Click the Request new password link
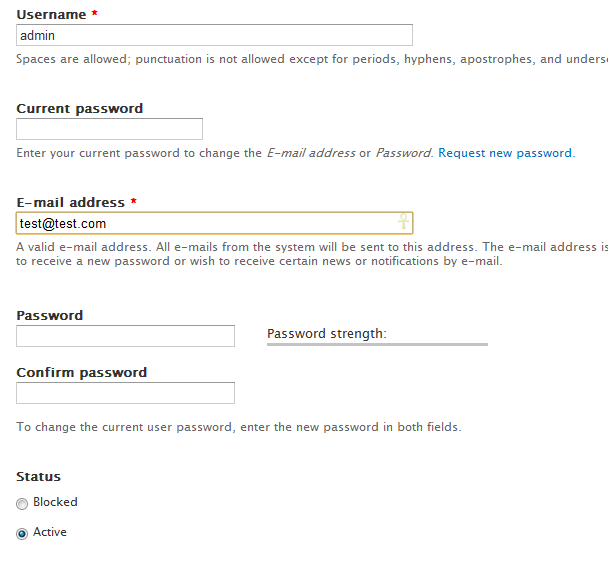The height and width of the screenshot is (572, 608). pyautogui.click(x=505, y=153)
